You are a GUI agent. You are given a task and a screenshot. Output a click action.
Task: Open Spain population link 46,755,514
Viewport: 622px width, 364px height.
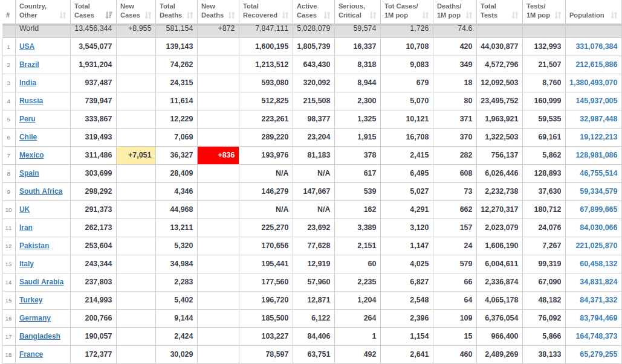tap(598, 173)
